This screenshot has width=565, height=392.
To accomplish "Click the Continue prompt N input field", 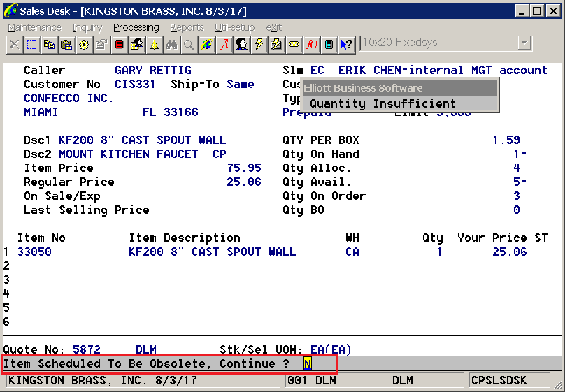I will (308, 364).
